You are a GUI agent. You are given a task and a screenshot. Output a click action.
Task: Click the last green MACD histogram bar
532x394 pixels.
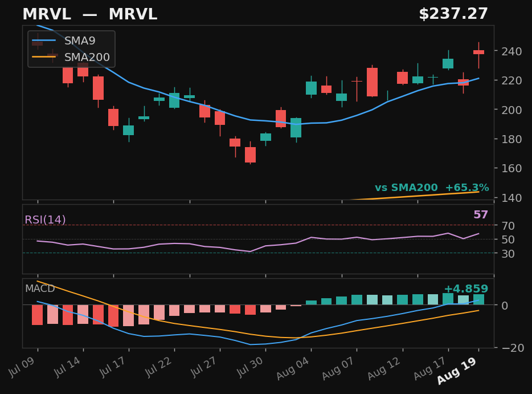(x=478, y=299)
